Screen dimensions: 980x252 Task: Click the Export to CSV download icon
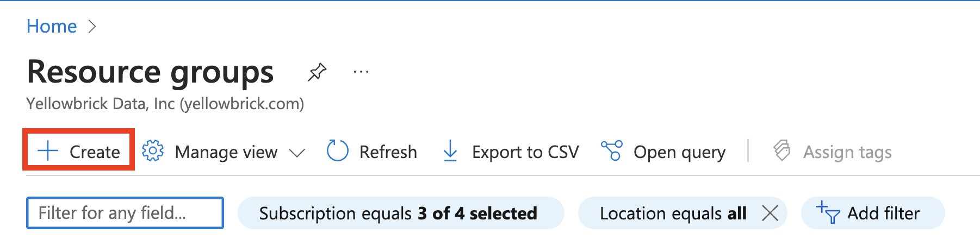coord(450,151)
